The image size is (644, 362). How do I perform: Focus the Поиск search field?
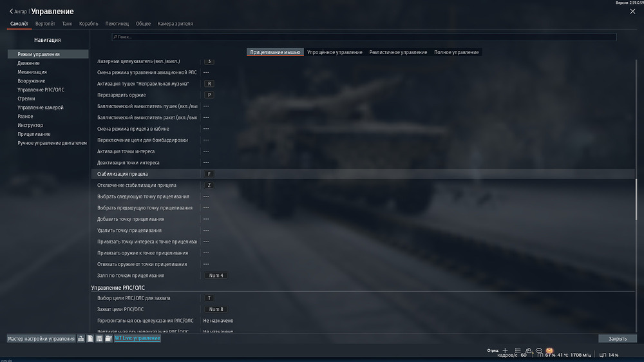tap(364, 37)
